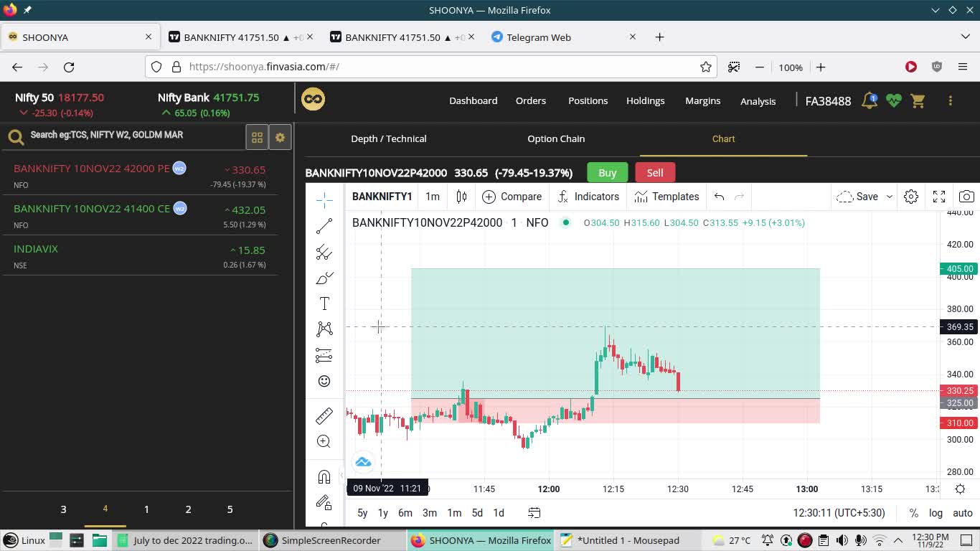Open the Positions page
Viewport: 980px width, 551px height.
[588, 100]
